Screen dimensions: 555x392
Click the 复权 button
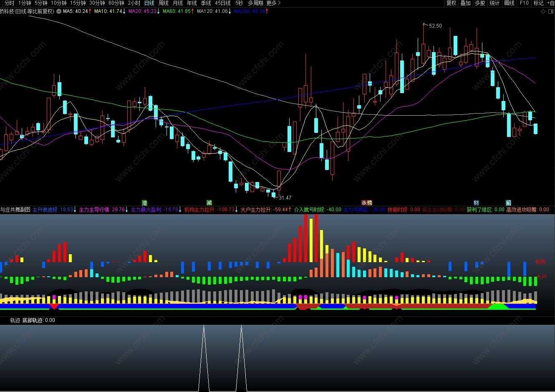[x=451, y=3]
